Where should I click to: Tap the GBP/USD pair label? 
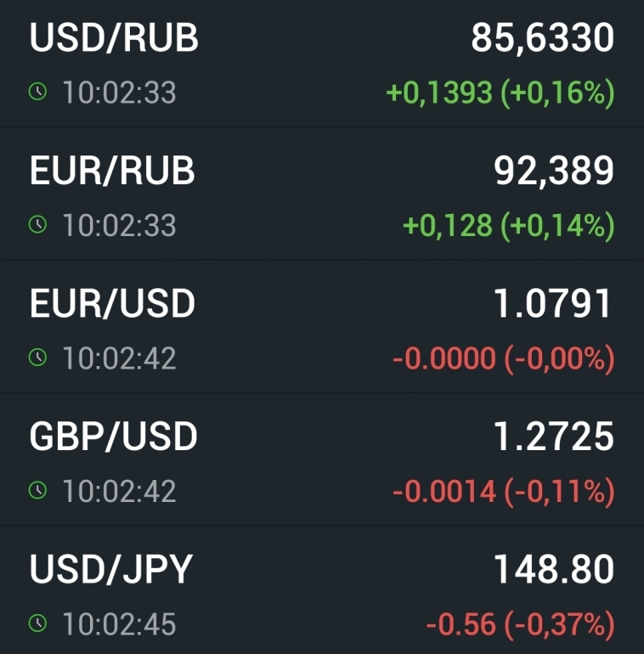tap(114, 437)
